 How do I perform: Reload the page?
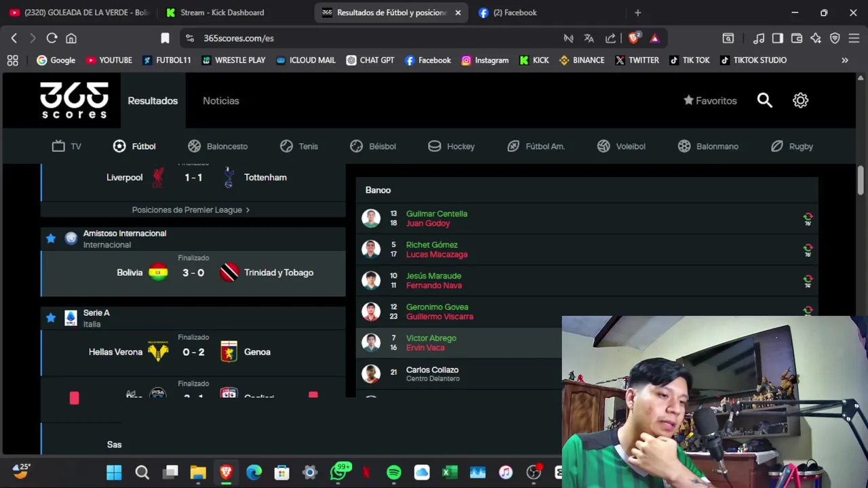pos(52,38)
